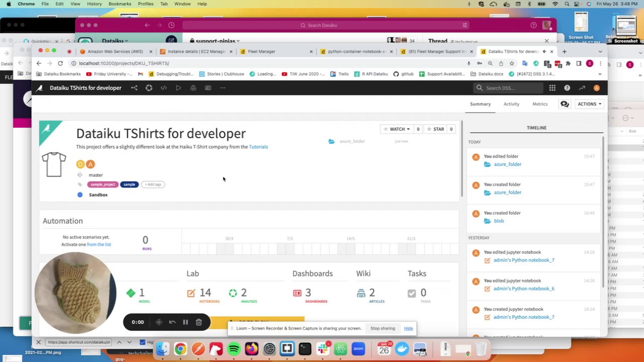
Task: Toggle the Highlight checkbox in background find bar
Action: [x=142, y=342]
